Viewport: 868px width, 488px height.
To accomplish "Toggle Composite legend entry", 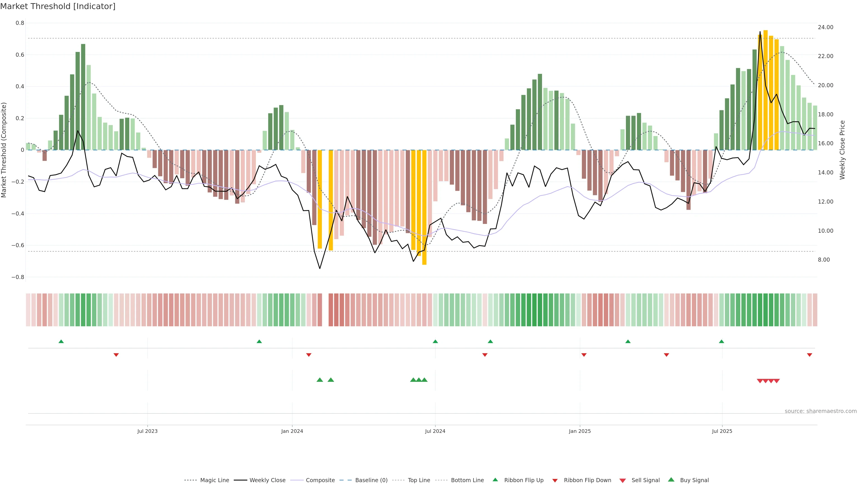I will 320,480.
